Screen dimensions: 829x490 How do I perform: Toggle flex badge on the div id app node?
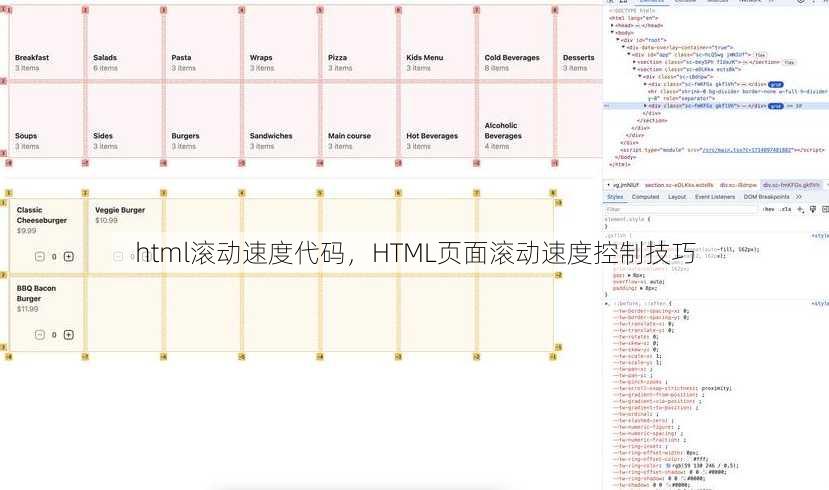click(x=760, y=54)
